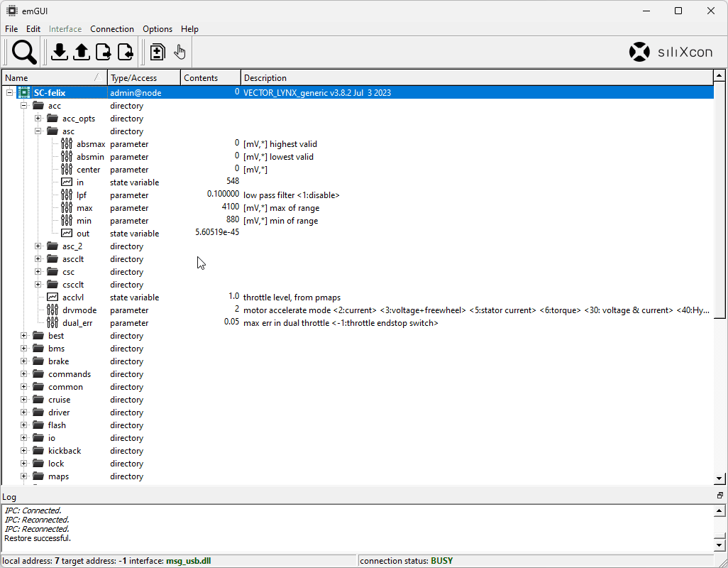The height and width of the screenshot is (568, 728).
Task: Click the clipboard plus-minus toolbar icon
Action: pyautogui.click(x=158, y=52)
